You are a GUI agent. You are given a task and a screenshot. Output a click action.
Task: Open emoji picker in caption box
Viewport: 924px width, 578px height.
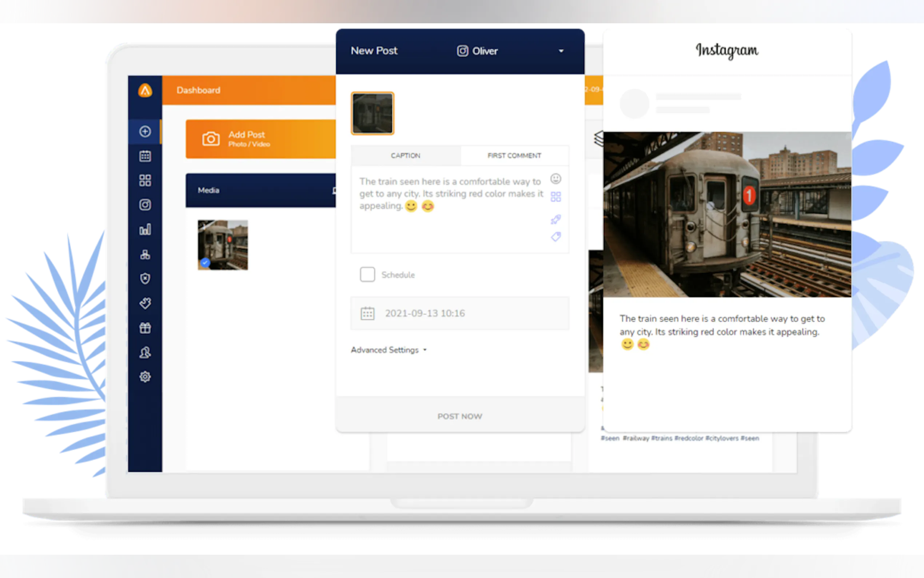point(555,178)
